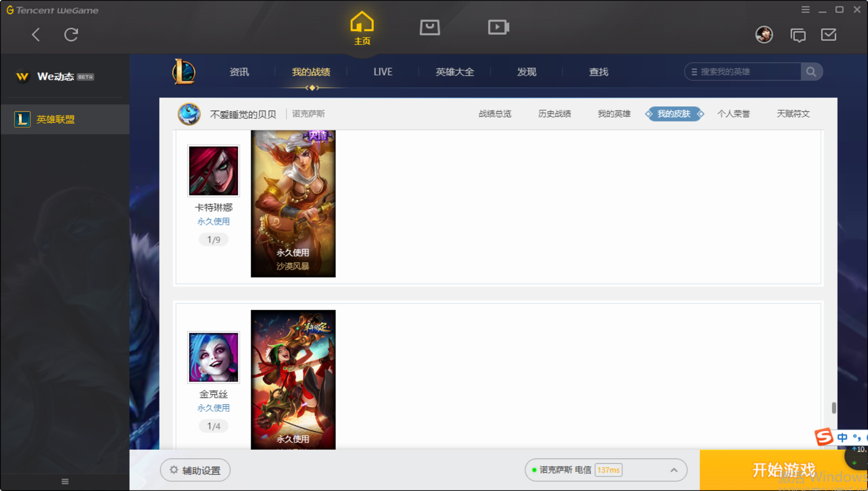Click the 金克丝 champion portrait

coord(213,357)
